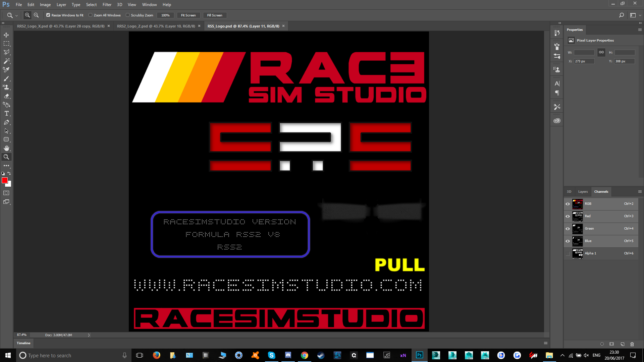644x362 pixels.
Task: Delete current channel trash icon
Action: (x=632, y=344)
